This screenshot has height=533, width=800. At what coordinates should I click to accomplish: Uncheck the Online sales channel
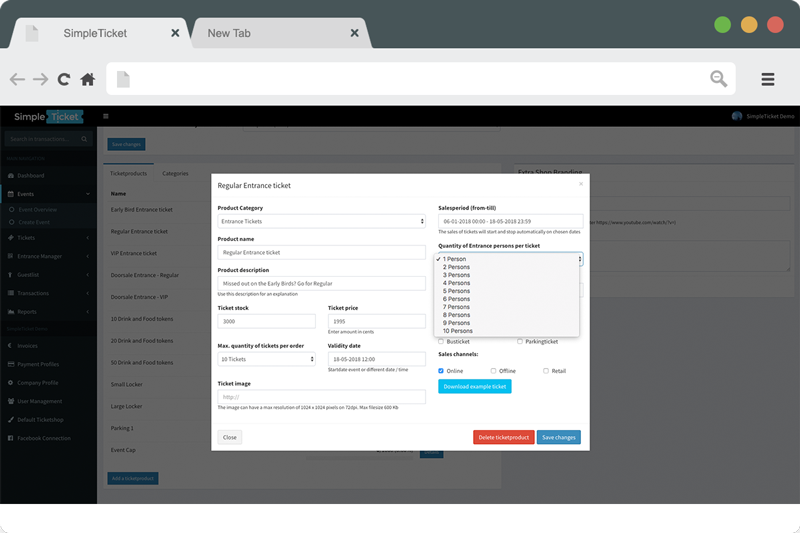pos(441,371)
